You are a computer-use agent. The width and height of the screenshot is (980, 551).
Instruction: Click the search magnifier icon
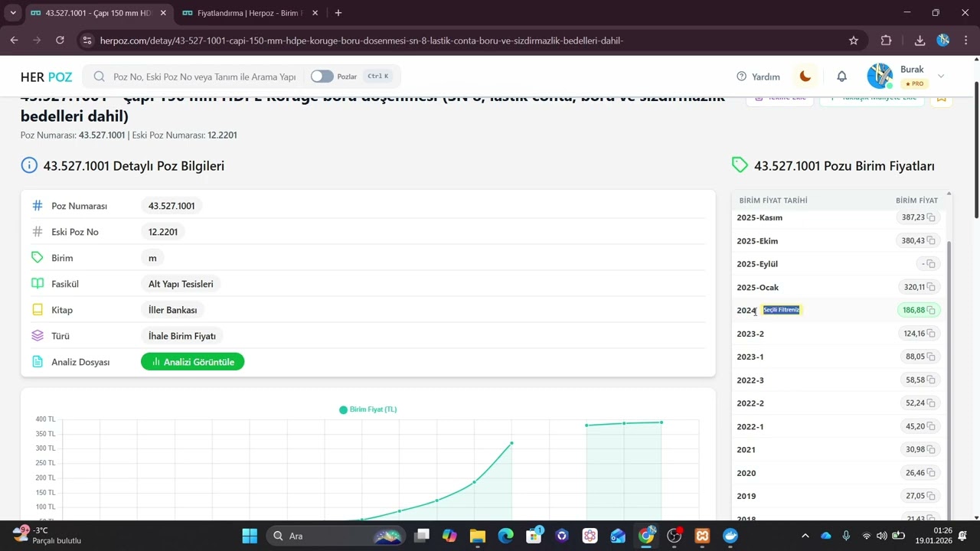(100, 77)
